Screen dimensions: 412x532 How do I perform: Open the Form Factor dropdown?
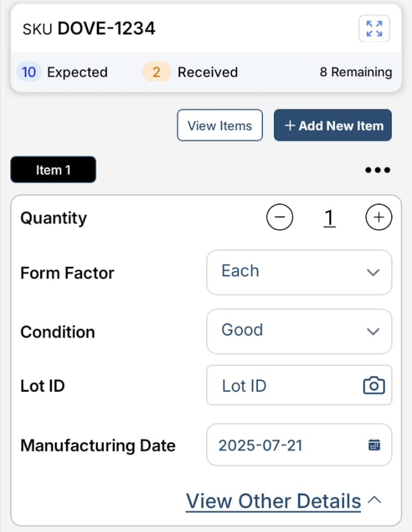(x=299, y=272)
